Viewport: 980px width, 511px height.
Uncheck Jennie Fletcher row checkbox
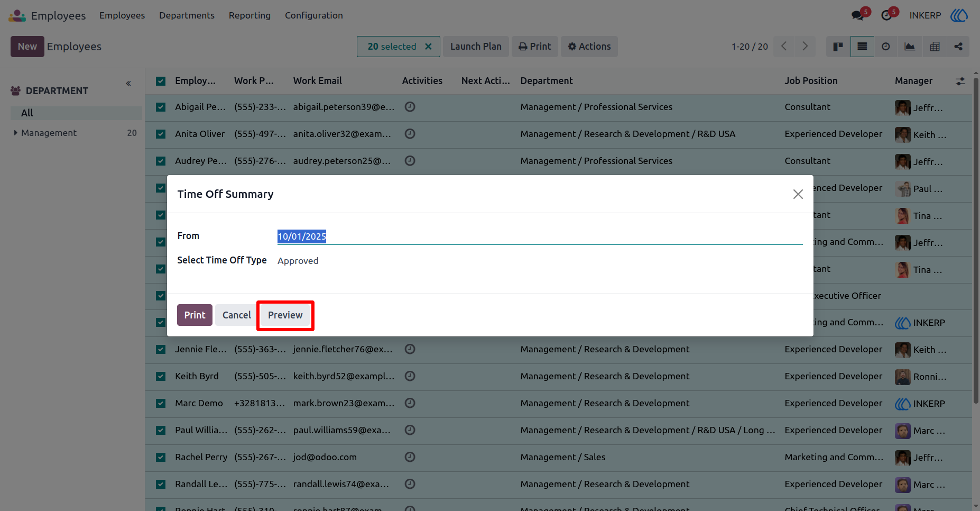[x=161, y=349]
